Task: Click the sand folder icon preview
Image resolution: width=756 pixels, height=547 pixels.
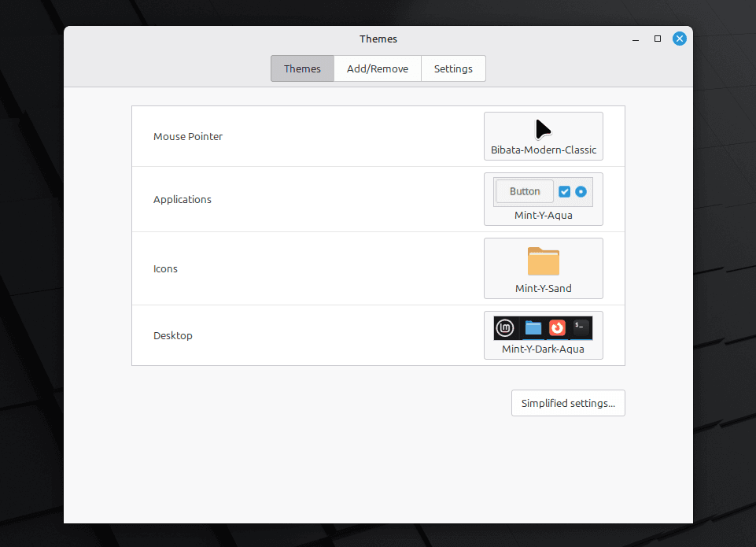Action: click(543, 261)
